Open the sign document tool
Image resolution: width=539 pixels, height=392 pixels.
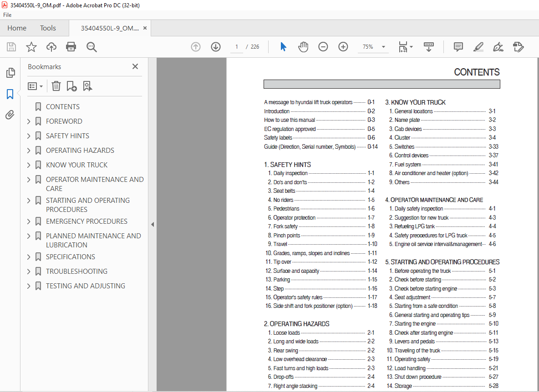coord(498,47)
